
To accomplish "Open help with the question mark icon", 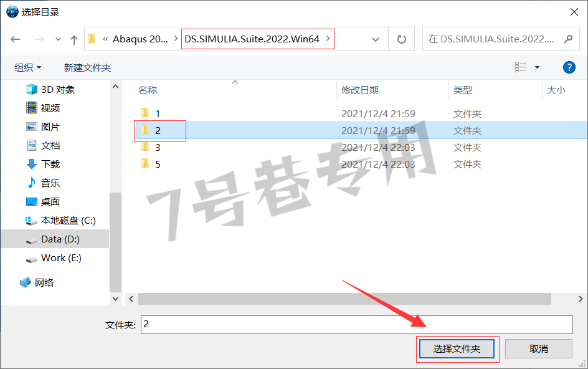I will (569, 67).
